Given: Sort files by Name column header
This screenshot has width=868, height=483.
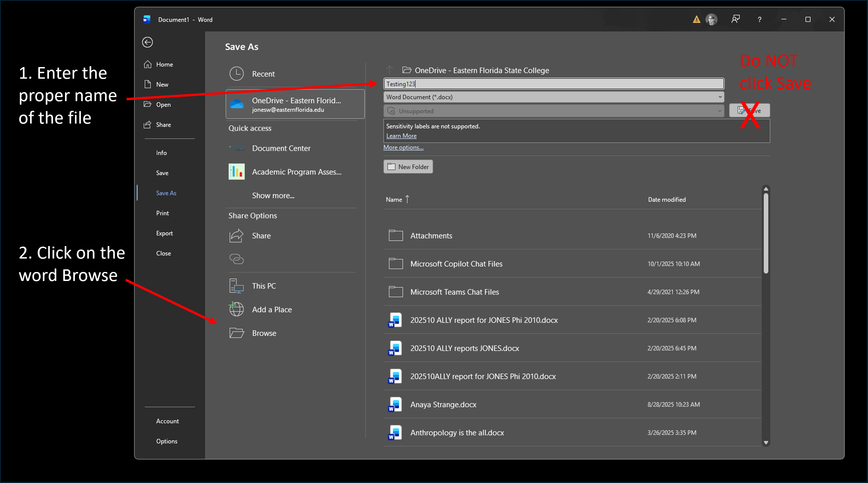Looking at the screenshot, I should point(394,199).
